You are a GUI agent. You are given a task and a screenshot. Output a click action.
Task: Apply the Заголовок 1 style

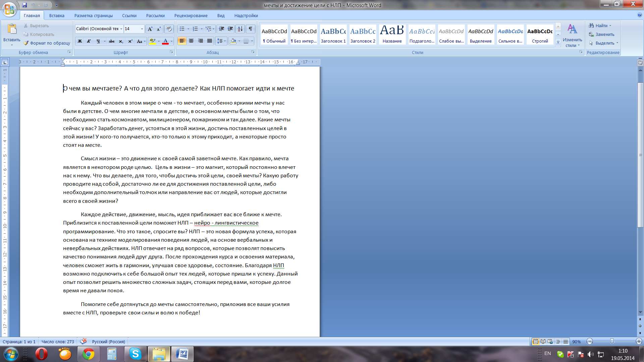tap(333, 34)
